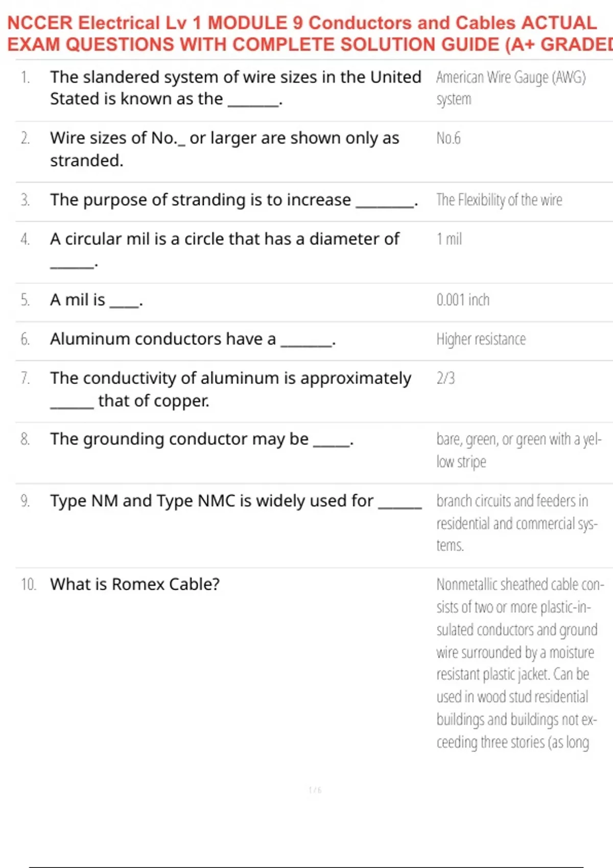Image resolution: width=613 pixels, height=868 pixels.
Task: Select the Flexibility of the wire answer
Action: click(499, 200)
